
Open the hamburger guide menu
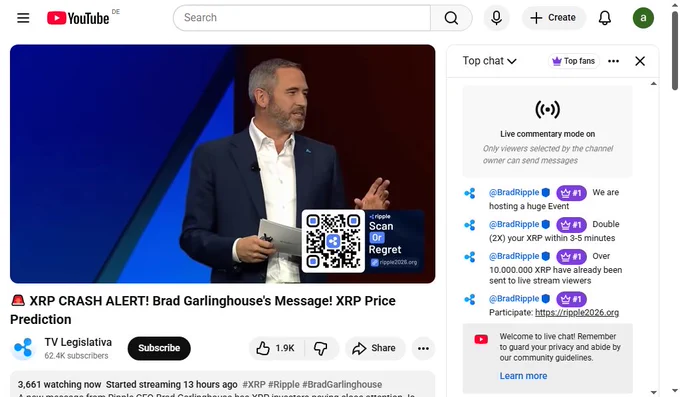click(23, 18)
